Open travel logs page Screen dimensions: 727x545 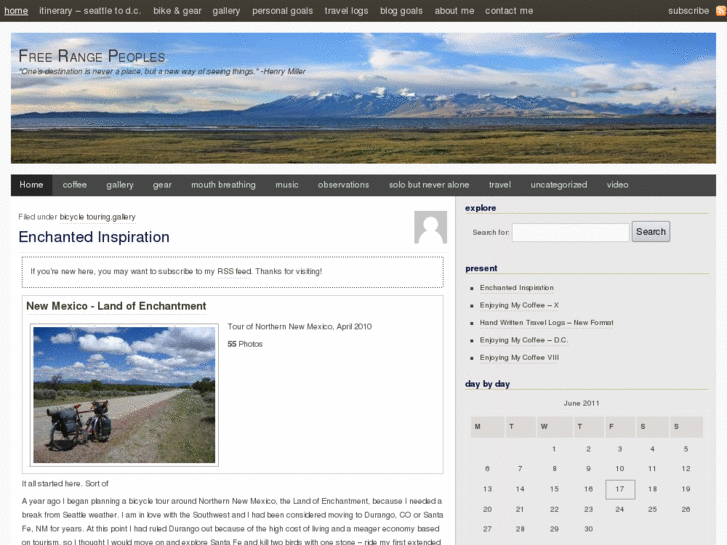coord(346,11)
